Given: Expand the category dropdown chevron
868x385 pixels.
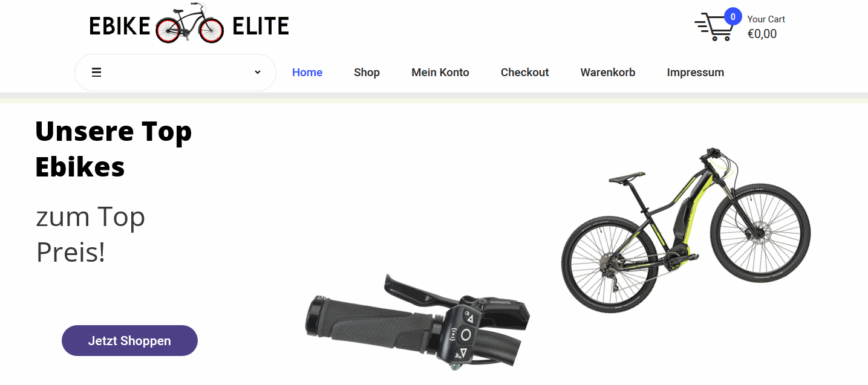Looking at the screenshot, I should 258,72.
